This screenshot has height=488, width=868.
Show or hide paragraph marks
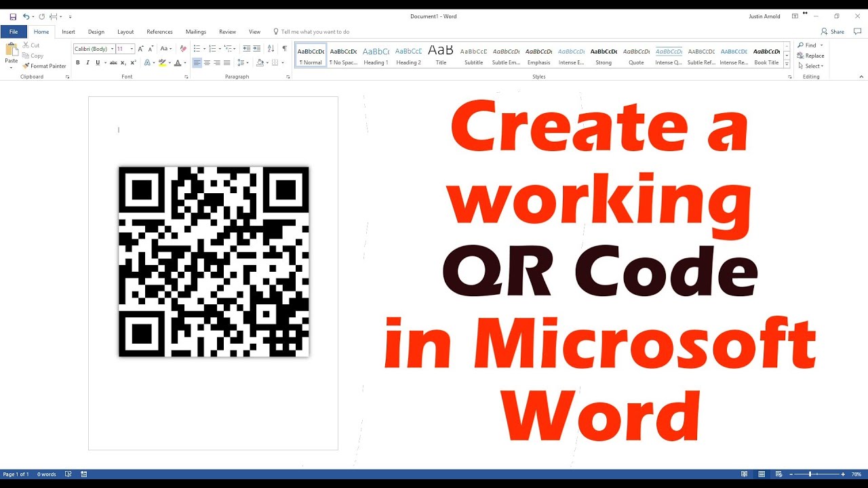click(x=285, y=49)
